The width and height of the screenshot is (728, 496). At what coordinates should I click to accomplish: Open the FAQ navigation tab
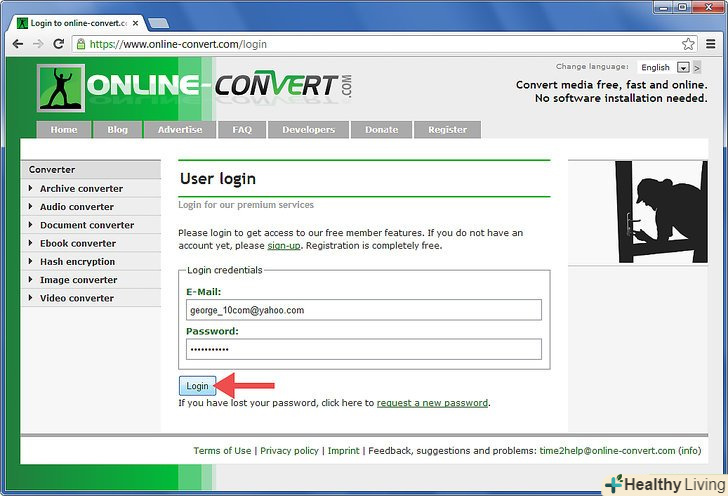(x=242, y=130)
